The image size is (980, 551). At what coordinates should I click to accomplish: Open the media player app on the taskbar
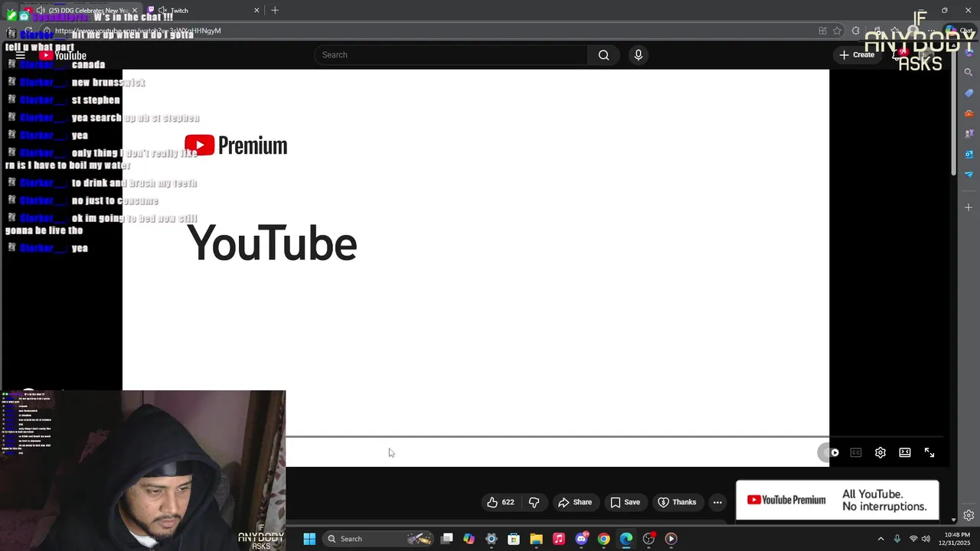click(671, 539)
